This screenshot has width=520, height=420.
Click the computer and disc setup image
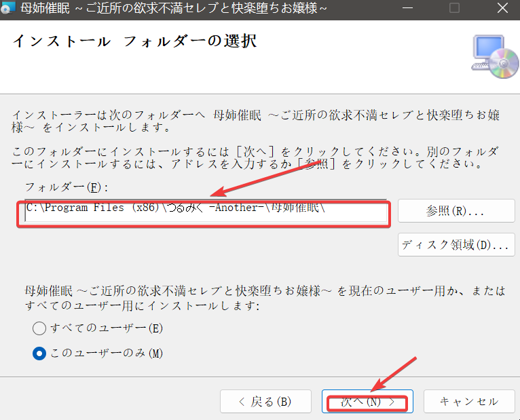(x=495, y=56)
